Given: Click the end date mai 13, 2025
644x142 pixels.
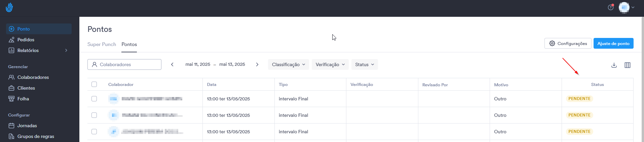Looking at the screenshot, I should [x=232, y=64].
